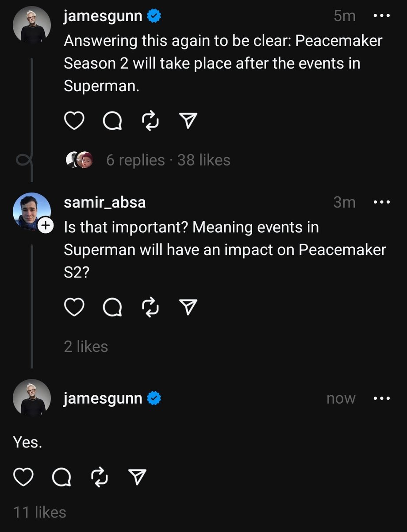Repost samir_absa's question
This screenshot has width=407, height=532.
click(x=150, y=307)
